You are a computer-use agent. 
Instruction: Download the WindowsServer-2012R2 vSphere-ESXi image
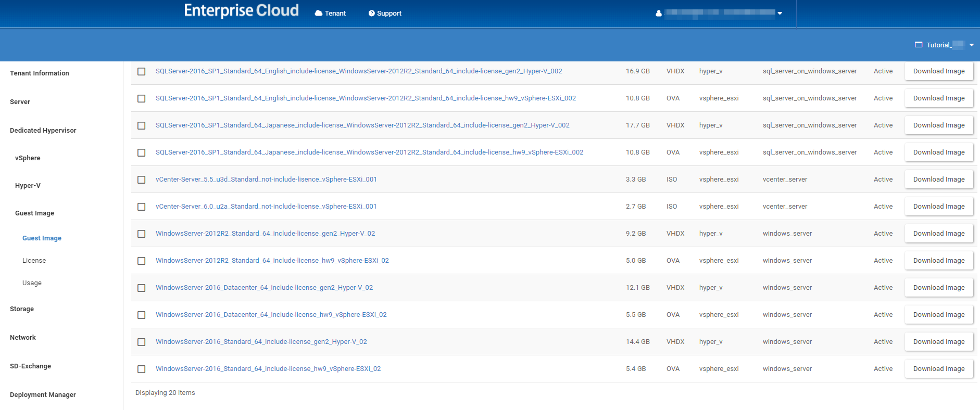pos(938,261)
